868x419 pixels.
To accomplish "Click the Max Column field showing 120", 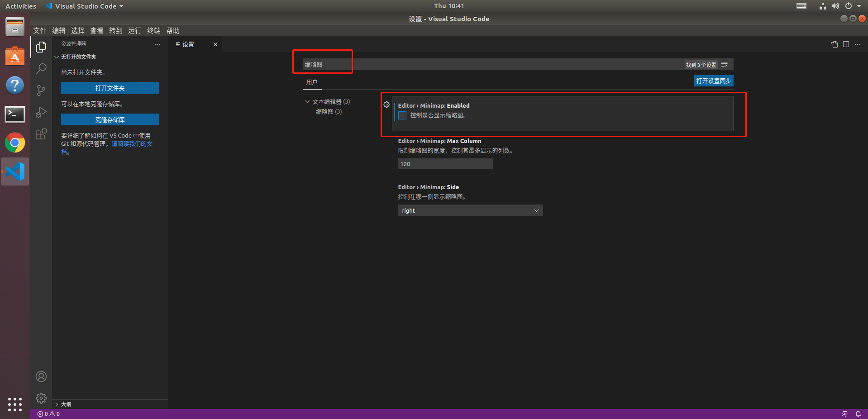I will [x=445, y=164].
